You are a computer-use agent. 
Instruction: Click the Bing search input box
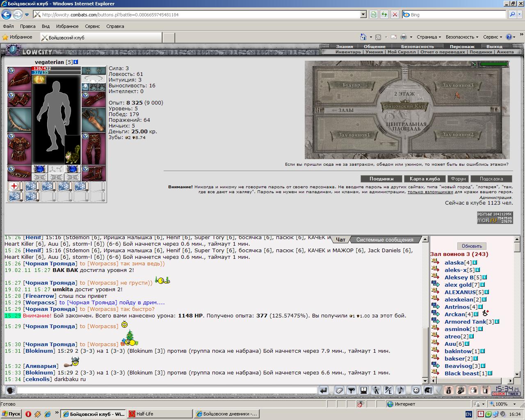click(454, 14)
